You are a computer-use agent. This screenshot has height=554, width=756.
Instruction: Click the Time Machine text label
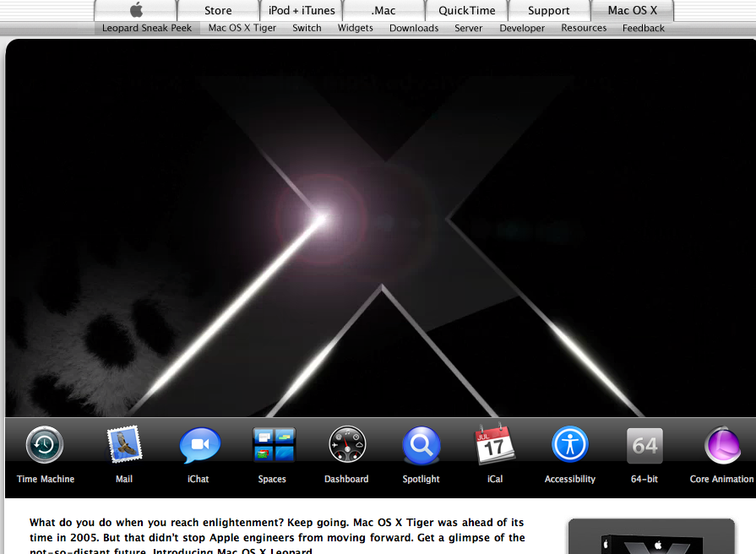click(46, 479)
